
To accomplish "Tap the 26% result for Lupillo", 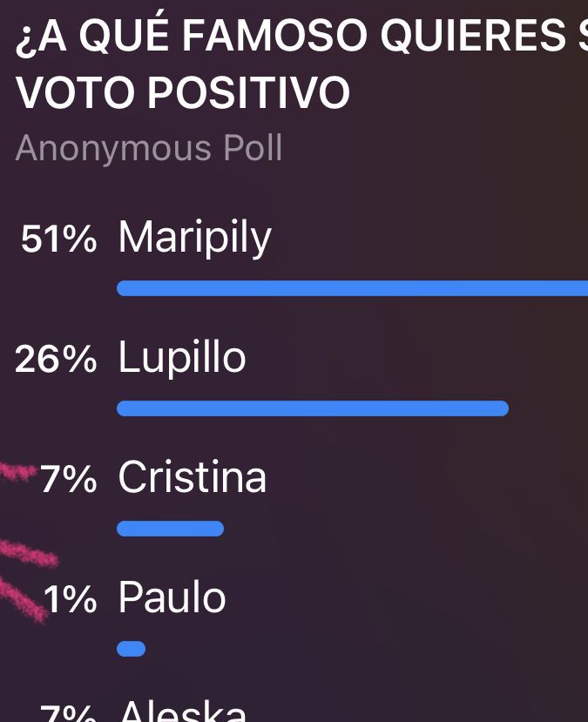I will point(56,360).
